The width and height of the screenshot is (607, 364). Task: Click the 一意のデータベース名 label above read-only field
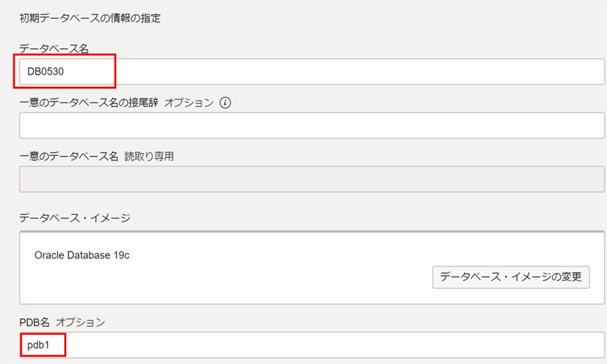coord(69,157)
